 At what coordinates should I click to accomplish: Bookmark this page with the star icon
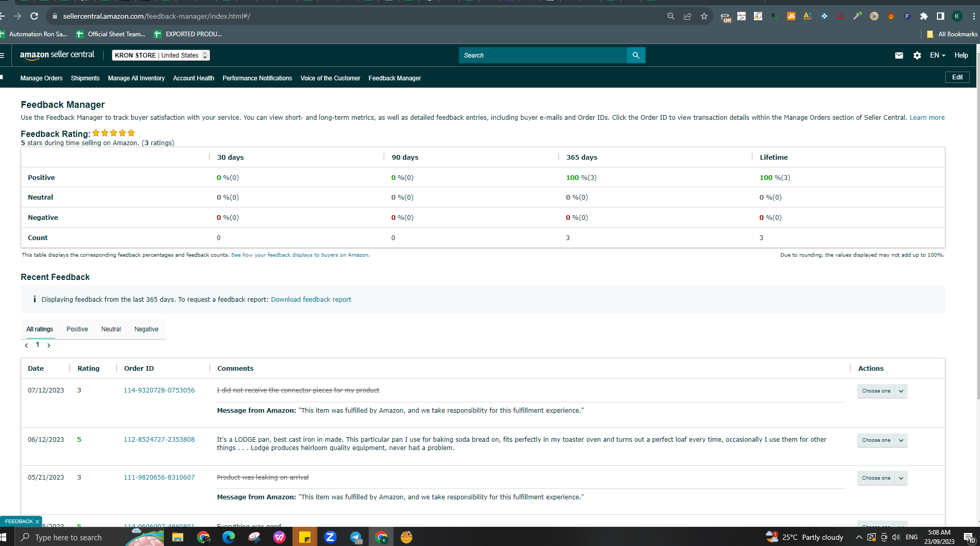704,16
